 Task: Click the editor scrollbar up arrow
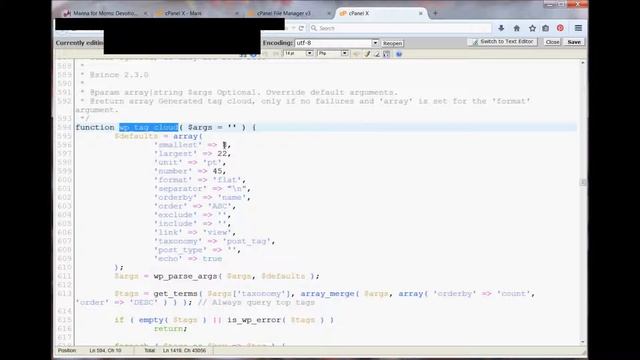pyautogui.click(x=582, y=63)
